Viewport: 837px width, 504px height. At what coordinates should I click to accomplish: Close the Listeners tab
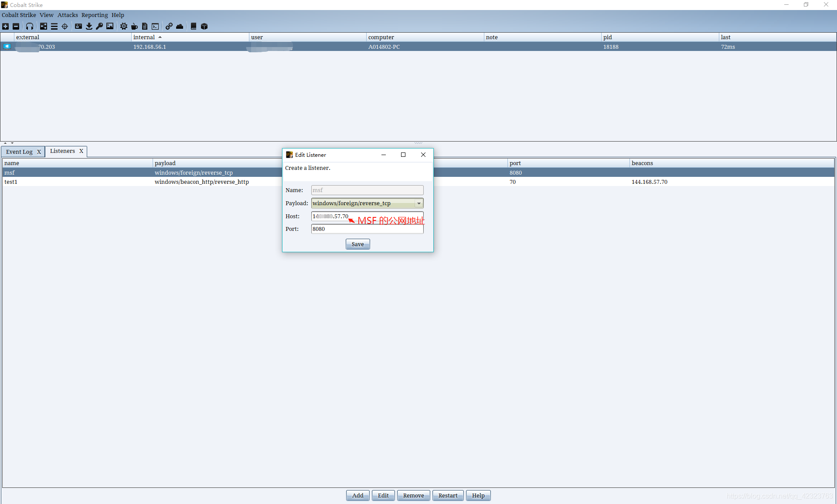pos(81,151)
